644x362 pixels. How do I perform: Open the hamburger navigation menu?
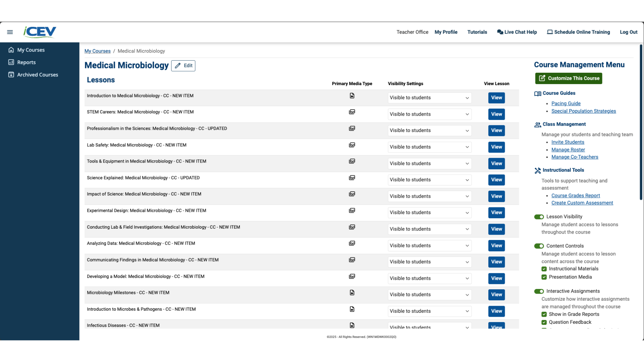[x=10, y=32]
